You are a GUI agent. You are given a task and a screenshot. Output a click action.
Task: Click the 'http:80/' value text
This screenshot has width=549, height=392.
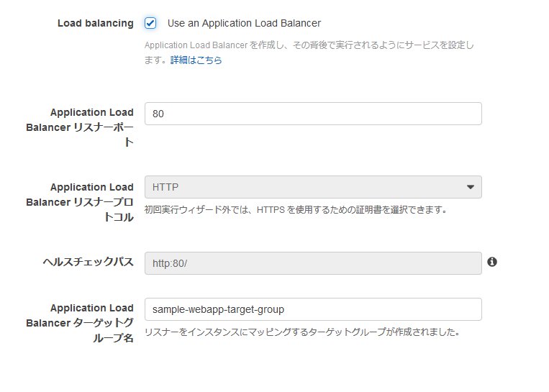click(170, 263)
